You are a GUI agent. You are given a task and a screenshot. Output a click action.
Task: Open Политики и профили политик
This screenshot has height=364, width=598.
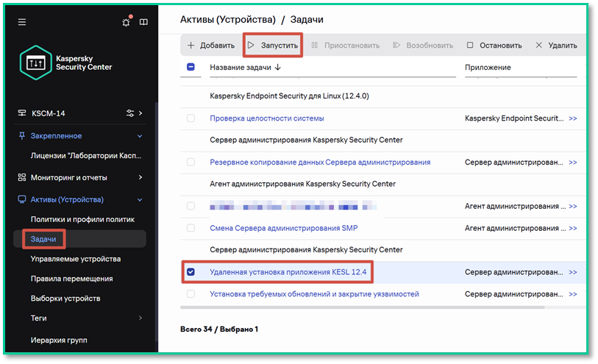tap(82, 219)
